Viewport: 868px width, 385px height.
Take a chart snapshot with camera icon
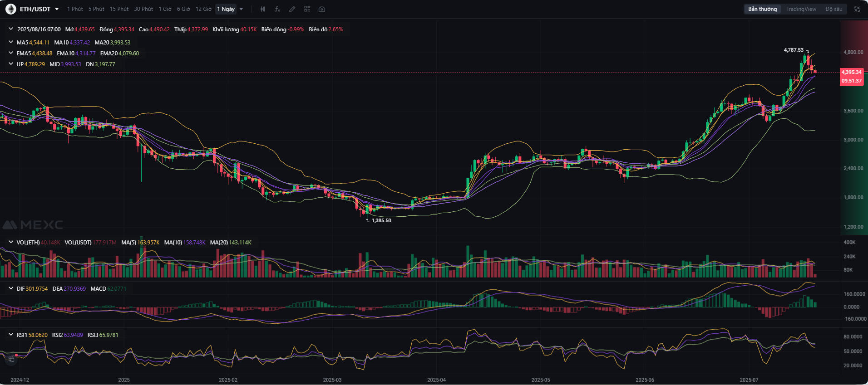[x=322, y=9]
